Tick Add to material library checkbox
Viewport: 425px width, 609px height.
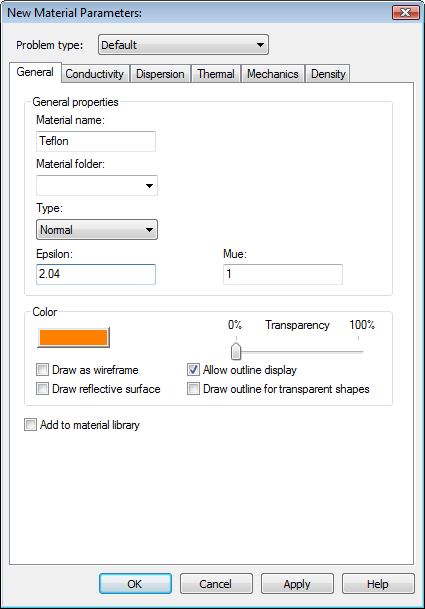[30, 425]
